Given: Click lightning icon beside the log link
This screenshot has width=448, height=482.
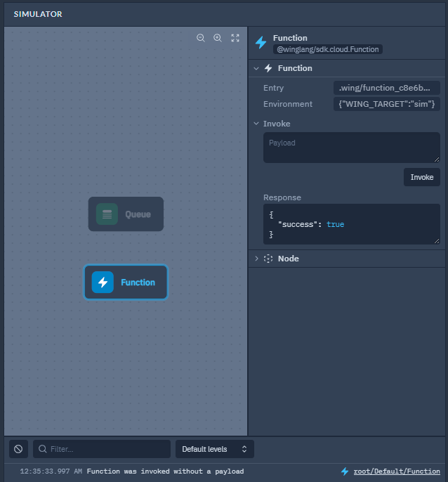Looking at the screenshot, I should pos(345,471).
